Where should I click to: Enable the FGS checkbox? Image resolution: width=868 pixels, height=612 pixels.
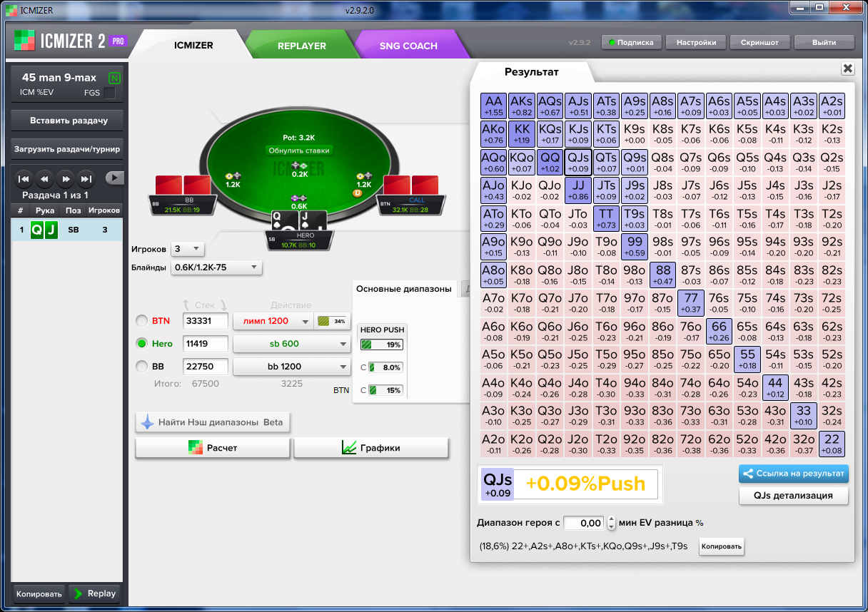pyautogui.click(x=109, y=93)
